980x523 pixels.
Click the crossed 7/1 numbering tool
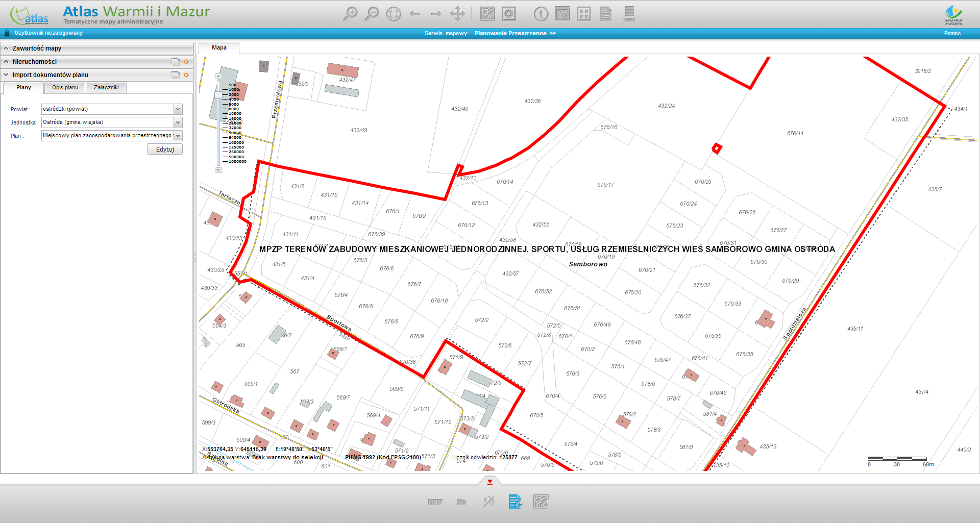tap(488, 502)
